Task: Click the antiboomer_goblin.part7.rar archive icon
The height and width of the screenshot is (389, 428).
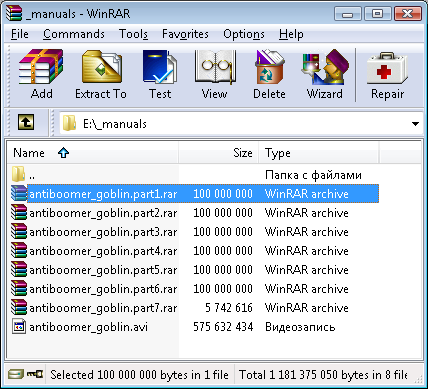Action: 19,307
